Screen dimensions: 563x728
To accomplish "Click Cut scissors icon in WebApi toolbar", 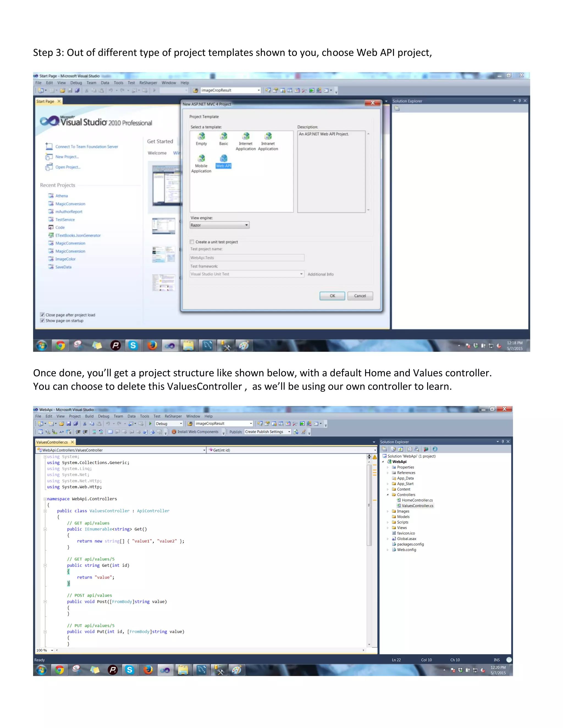I will coord(85,424).
